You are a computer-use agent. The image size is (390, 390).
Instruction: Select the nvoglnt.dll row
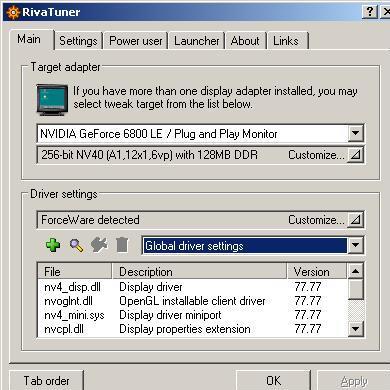point(192,301)
